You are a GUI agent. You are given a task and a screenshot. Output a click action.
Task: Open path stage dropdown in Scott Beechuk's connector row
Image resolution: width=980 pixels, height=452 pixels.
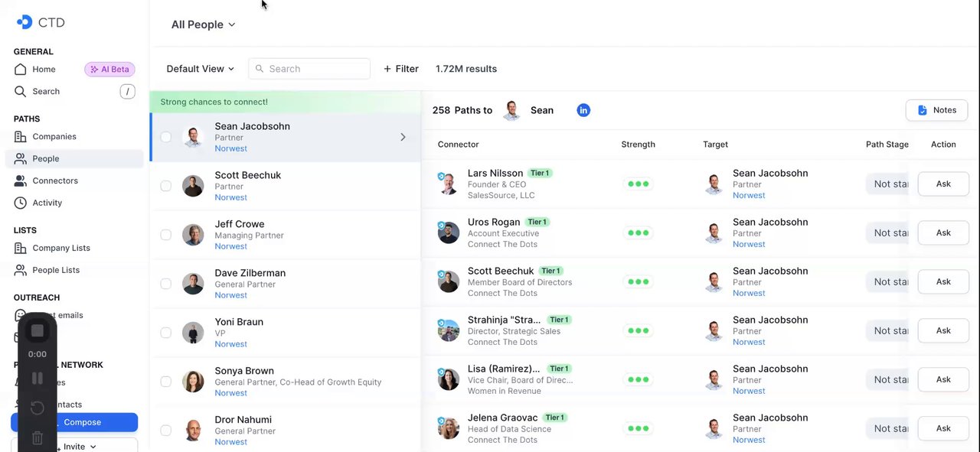point(888,281)
